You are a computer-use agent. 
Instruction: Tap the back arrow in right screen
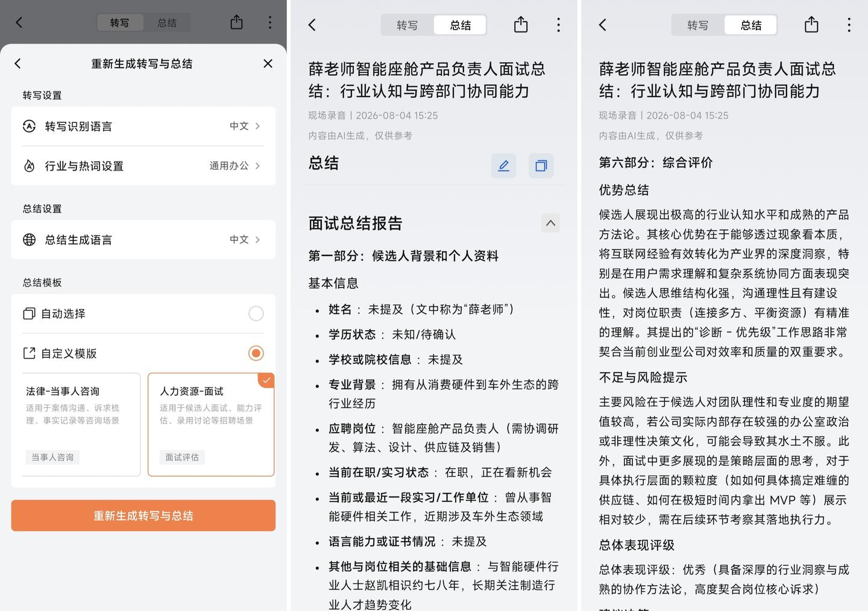point(602,25)
